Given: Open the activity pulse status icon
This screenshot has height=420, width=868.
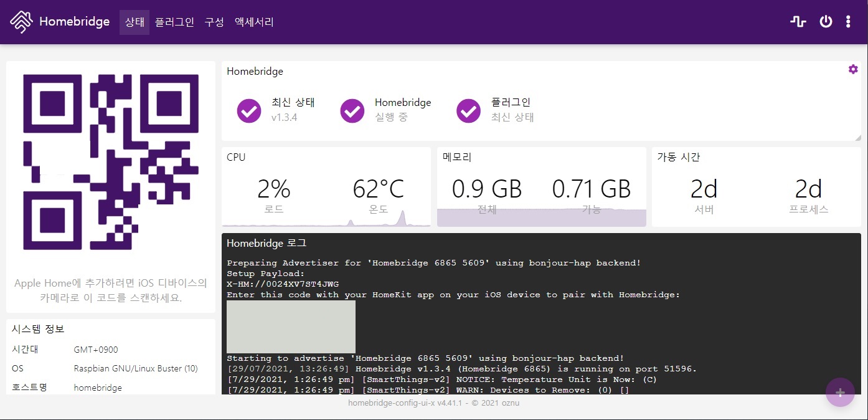Looking at the screenshot, I should [x=798, y=22].
